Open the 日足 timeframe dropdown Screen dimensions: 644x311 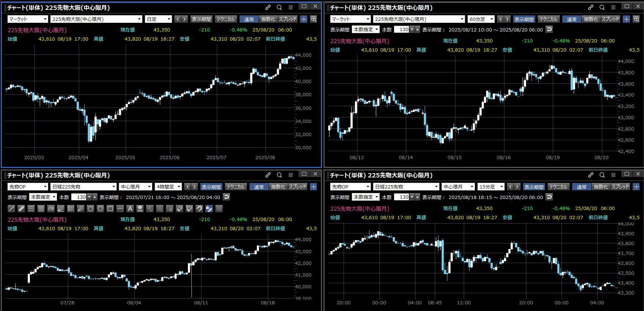[x=158, y=19]
